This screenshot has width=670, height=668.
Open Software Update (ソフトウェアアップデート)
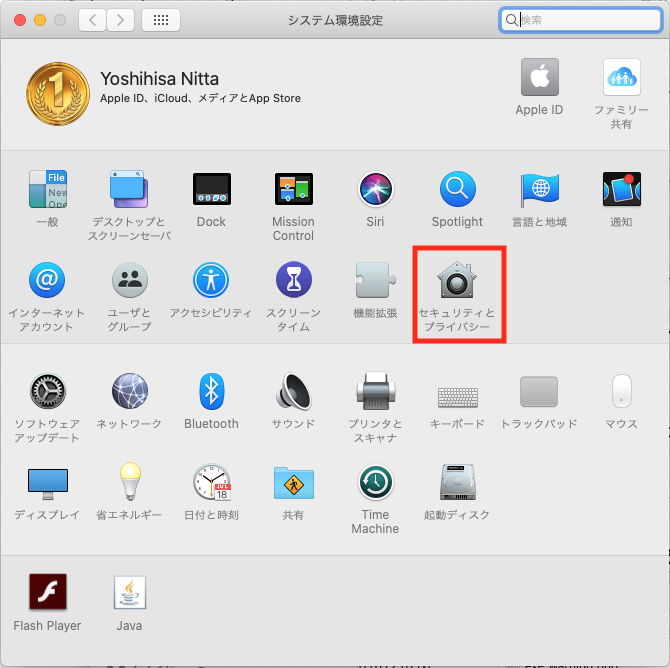pos(47,391)
